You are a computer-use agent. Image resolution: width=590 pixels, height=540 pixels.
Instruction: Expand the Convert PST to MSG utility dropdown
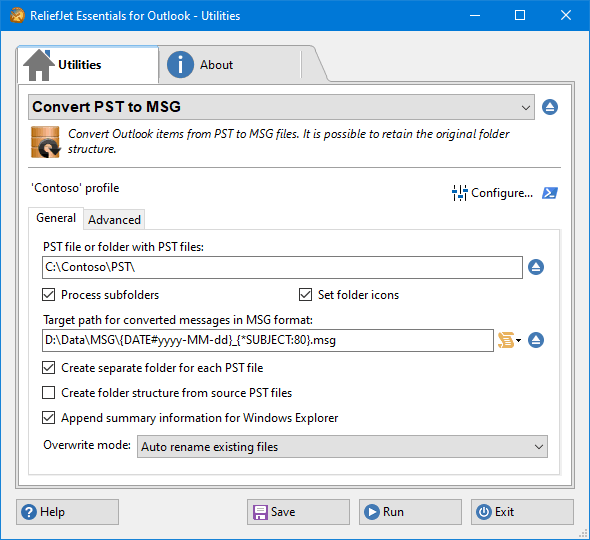281,107
